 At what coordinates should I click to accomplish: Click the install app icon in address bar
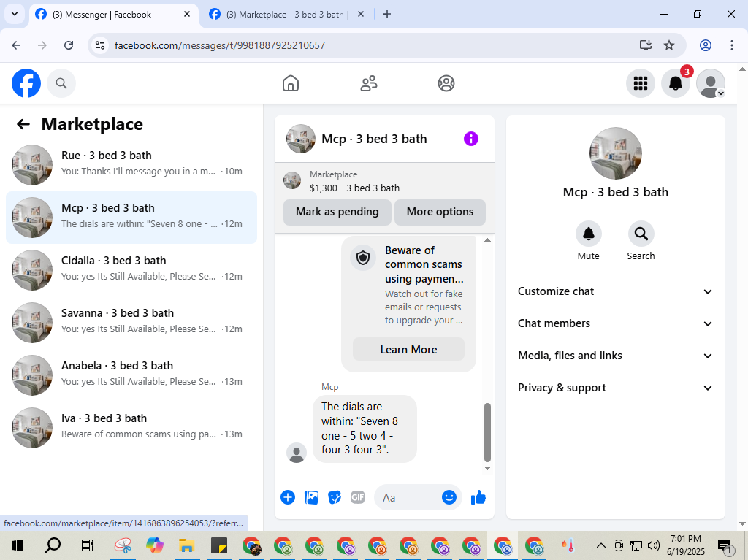(x=646, y=45)
